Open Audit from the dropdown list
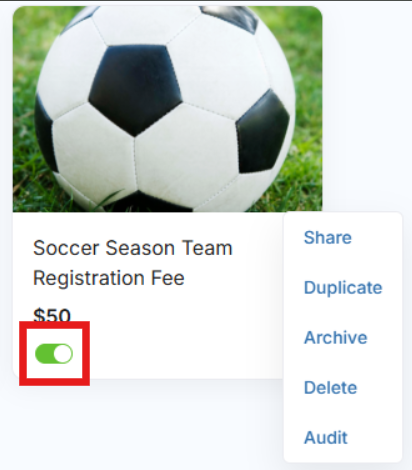Screen dimensions: 412x470 point(326,438)
